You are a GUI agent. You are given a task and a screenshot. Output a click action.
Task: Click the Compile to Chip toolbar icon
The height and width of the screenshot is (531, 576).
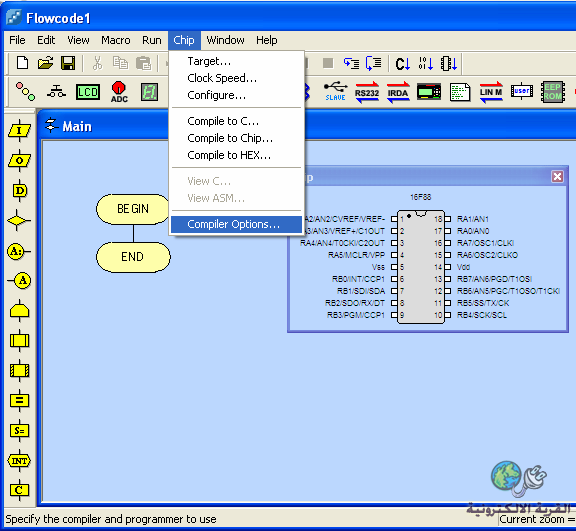pos(449,64)
